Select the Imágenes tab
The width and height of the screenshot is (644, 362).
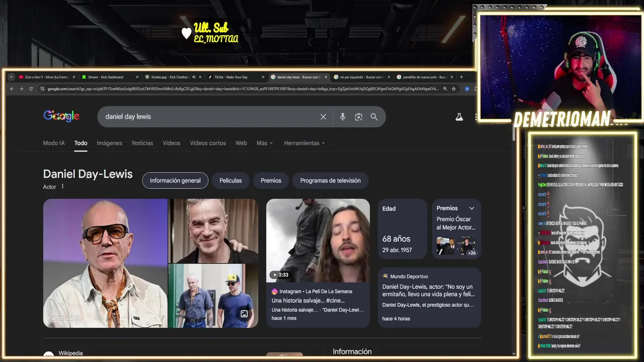pyautogui.click(x=110, y=143)
